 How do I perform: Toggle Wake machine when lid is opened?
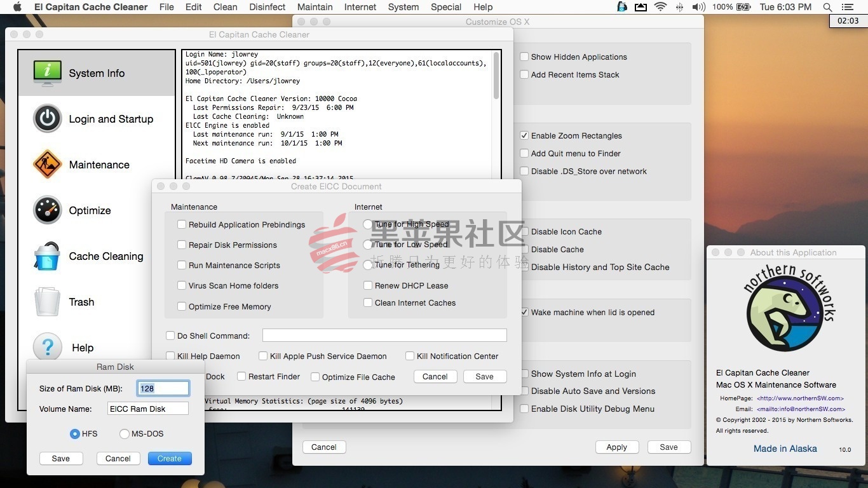524,312
